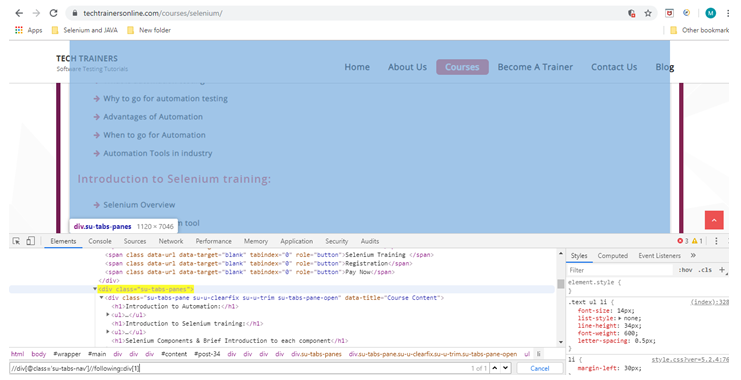Open the profile avatar labeled M
Viewport: 741px width, 380px height.
pos(710,13)
